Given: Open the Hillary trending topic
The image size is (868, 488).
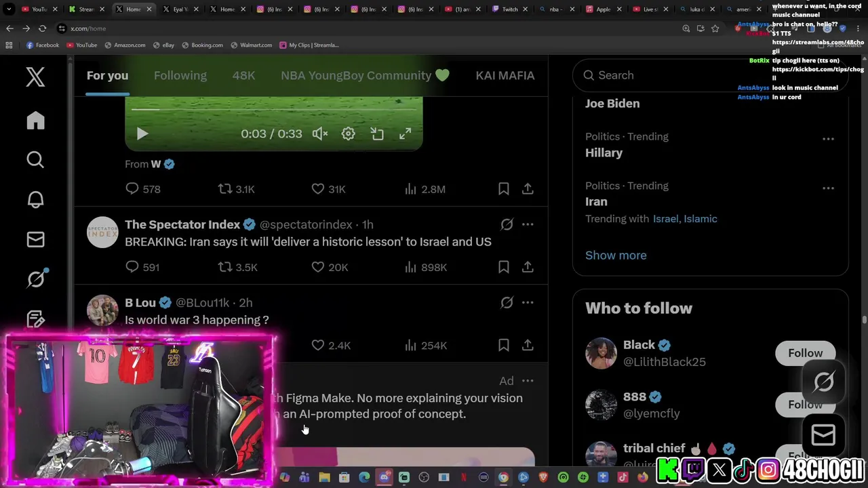Looking at the screenshot, I should tap(604, 152).
